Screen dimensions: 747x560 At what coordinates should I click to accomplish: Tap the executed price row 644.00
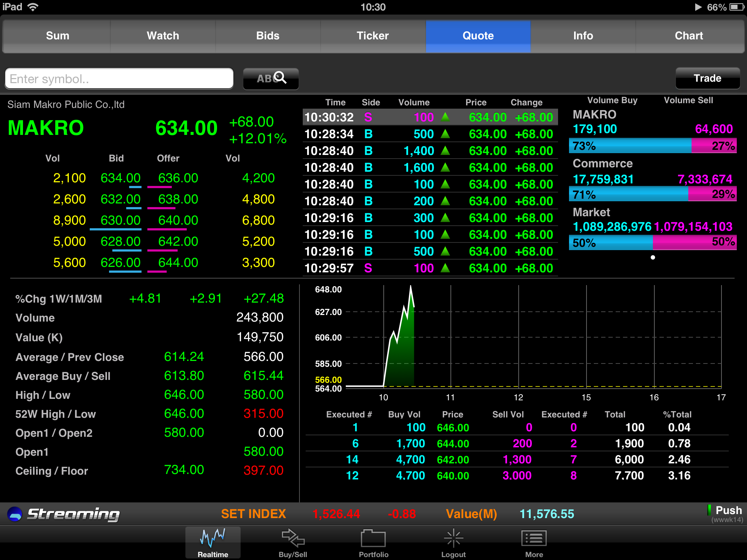coord(517,443)
